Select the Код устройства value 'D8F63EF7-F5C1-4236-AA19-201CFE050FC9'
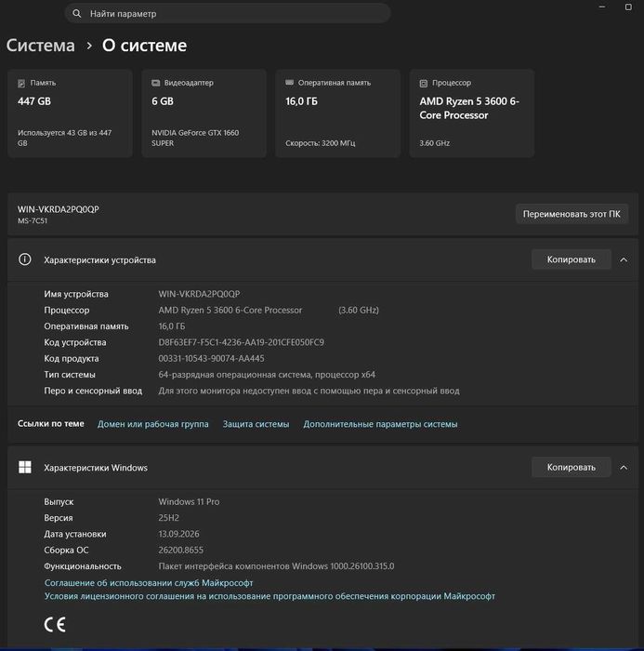The height and width of the screenshot is (651, 644). (x=241, y=342)
